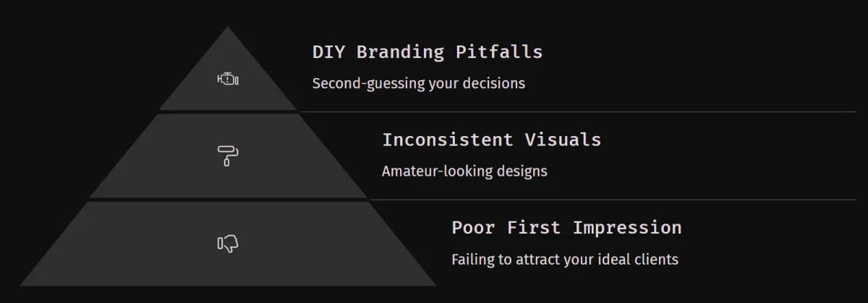
Task: Click the word 'DIY' in the top heading
Action: [x=328, y=52]
